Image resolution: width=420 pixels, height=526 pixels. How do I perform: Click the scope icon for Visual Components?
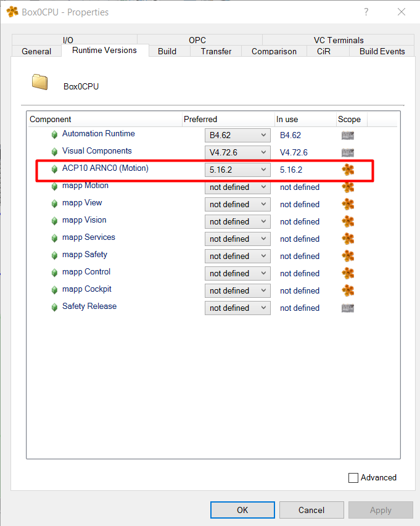tap(348, 153)
